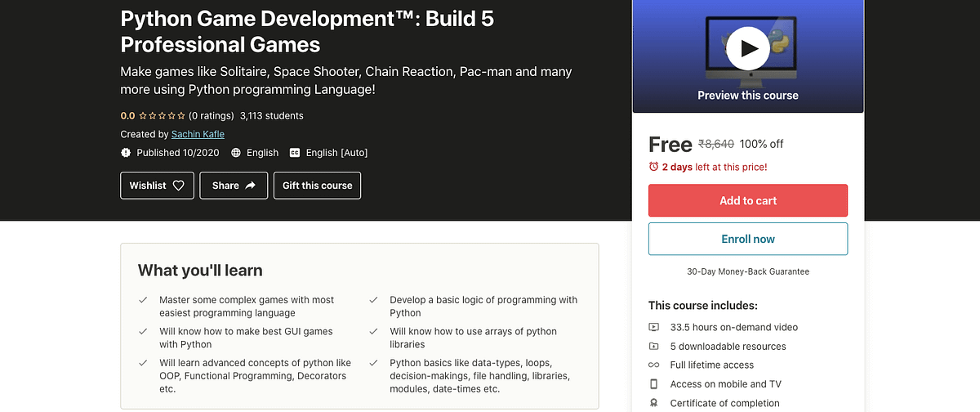Screen dimensions: 980x412
Task: Click the course title heading
Action: tap(307, 30)
